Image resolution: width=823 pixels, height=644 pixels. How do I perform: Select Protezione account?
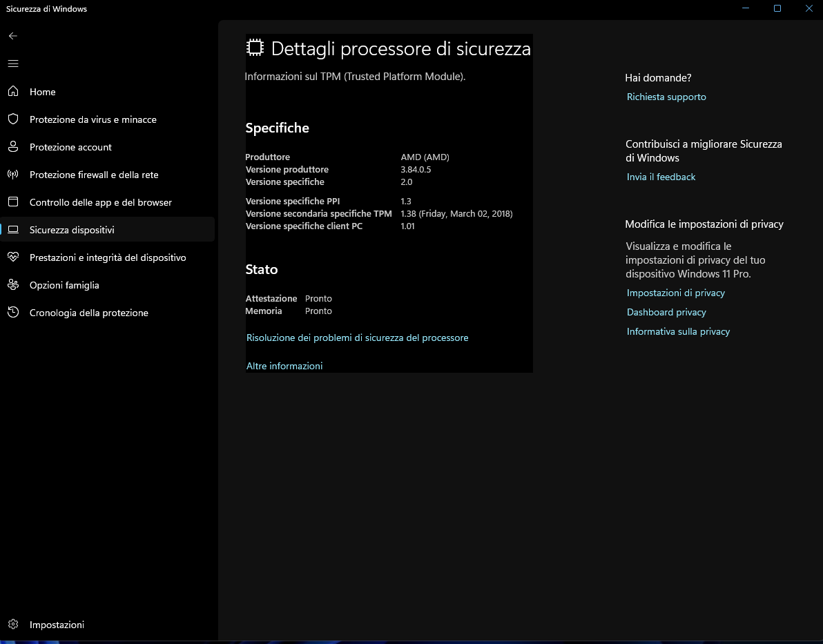tap(107, 148)
